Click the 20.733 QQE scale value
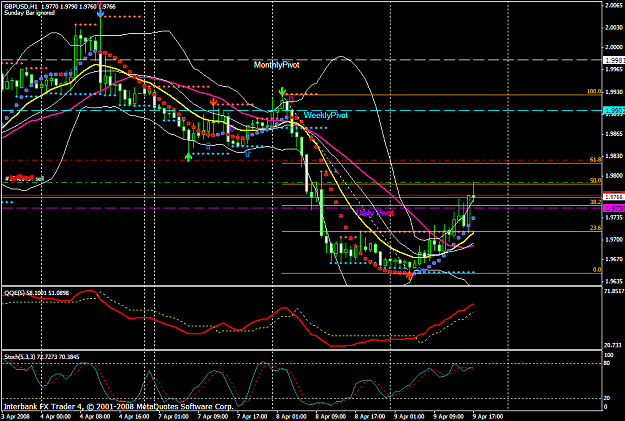 [613, 345]
